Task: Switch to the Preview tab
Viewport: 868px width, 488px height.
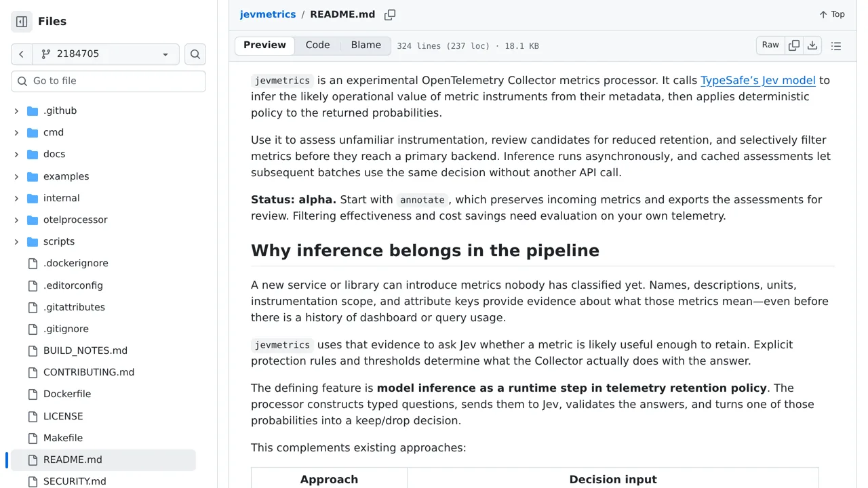Action: click(264, 45)
